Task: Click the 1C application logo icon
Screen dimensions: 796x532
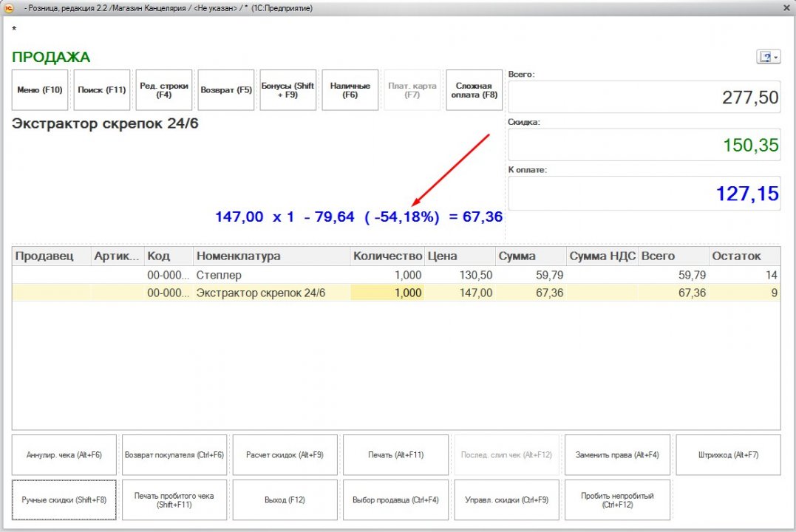Action: click(9, 8)
